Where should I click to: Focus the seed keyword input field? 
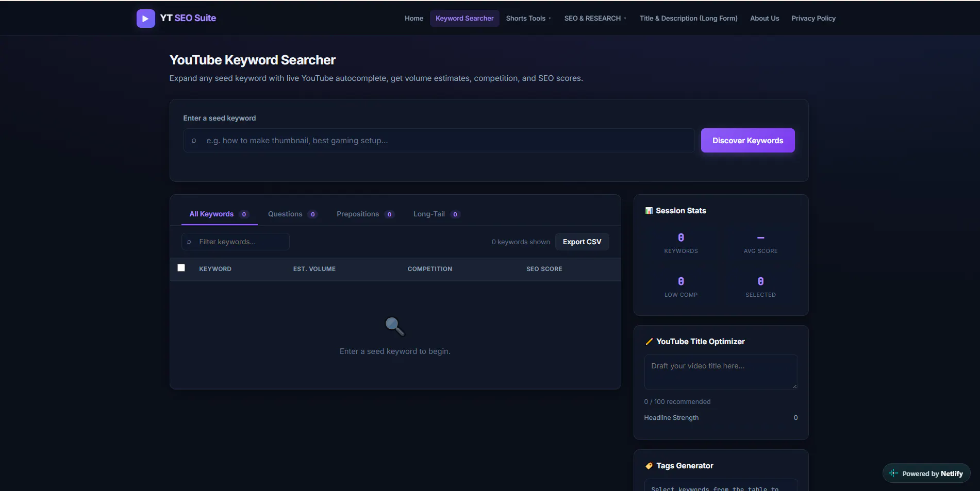click(x=439, y=141)
